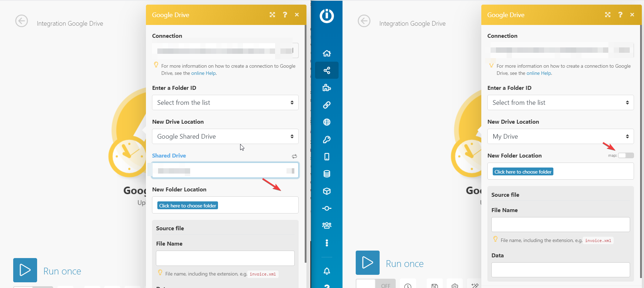Open Devices phone icon in sidebar
The image size is (644, 288).
point(327,156)
